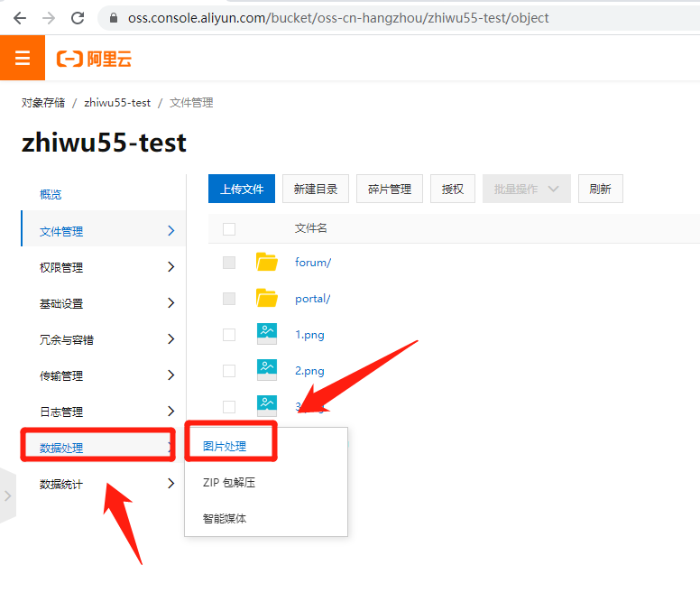
Task: Expand the 文件管理 chevron
Action: [171, 230]
